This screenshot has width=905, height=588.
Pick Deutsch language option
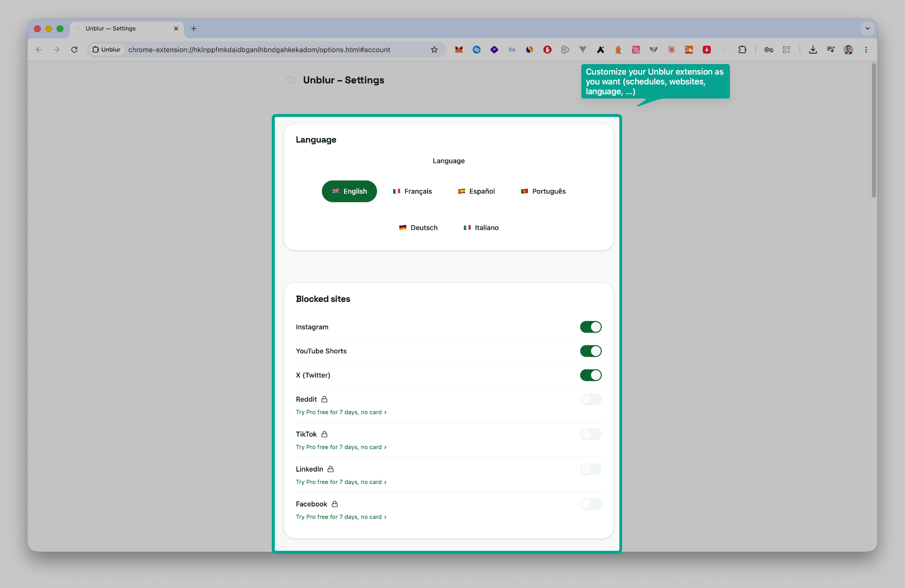[x=419, y=228]
